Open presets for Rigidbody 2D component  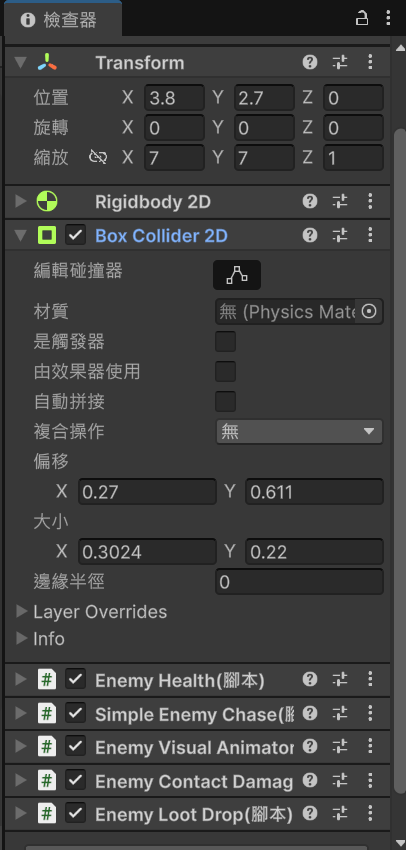pos(340,202)
